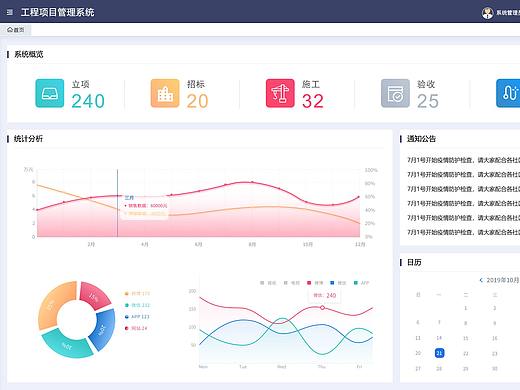Click the 三月 tooltip in area chart

[145, 206]
